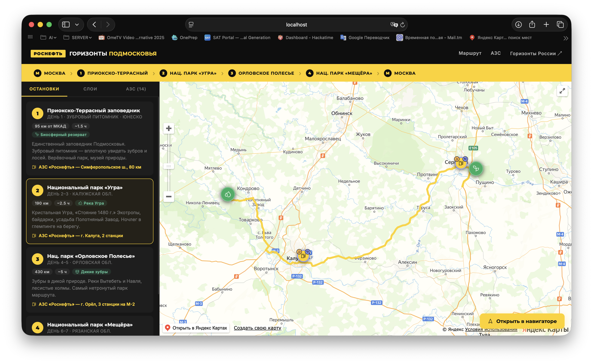This screenshot has height=364, width=593.
Task: Open OnePrep bookmark
Action: (184, 38)
